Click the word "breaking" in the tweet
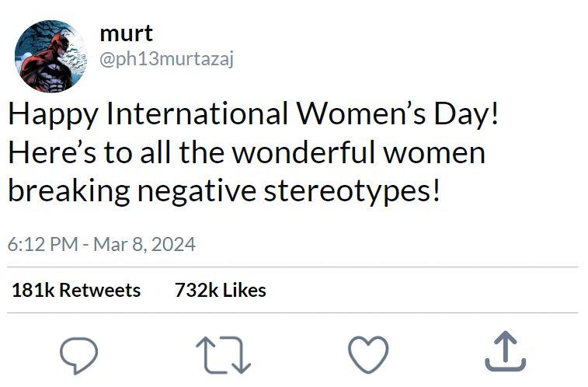This screenshot has height=387, width=588. (68, 190)
